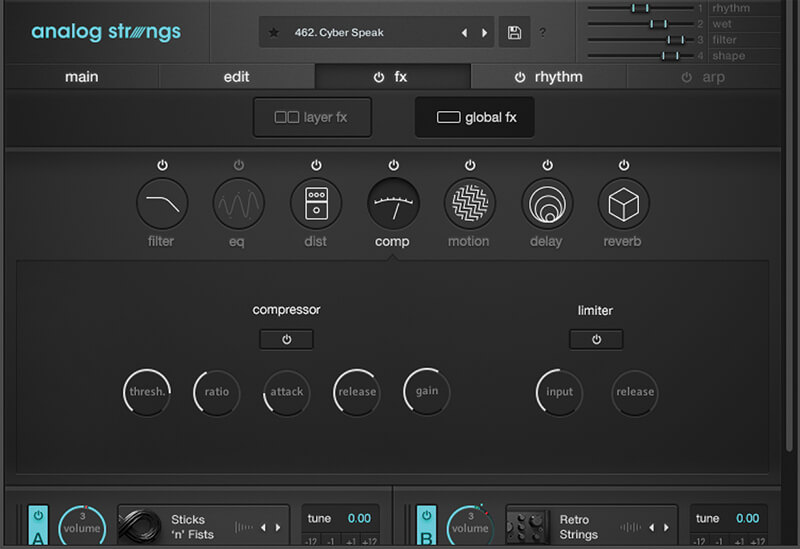This screenshot has width=800, height=549.
Task: Toggle the delay effect power button
Action: pos(547,165)
